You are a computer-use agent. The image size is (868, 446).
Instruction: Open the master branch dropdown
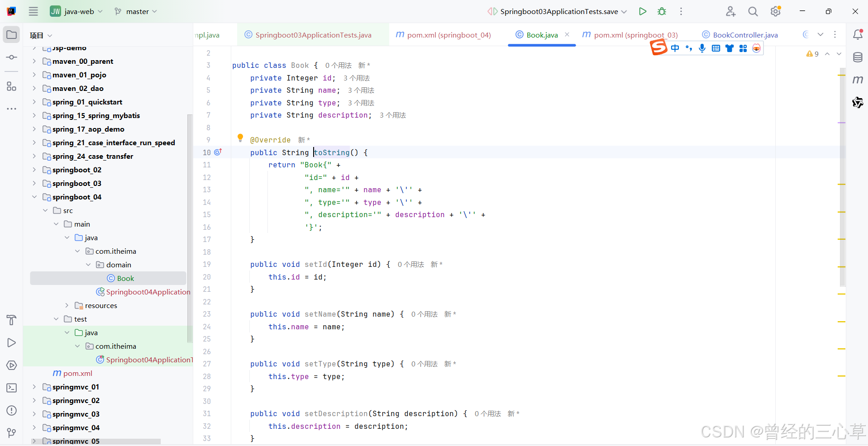[136, 11]
